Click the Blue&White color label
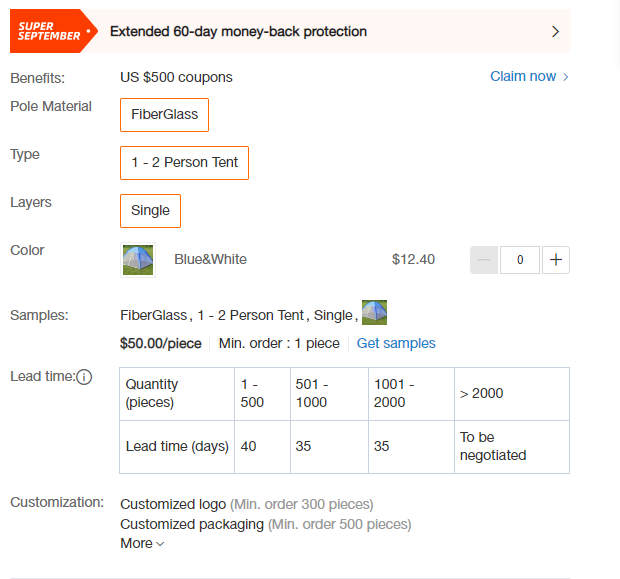 [x=210, y=259]
